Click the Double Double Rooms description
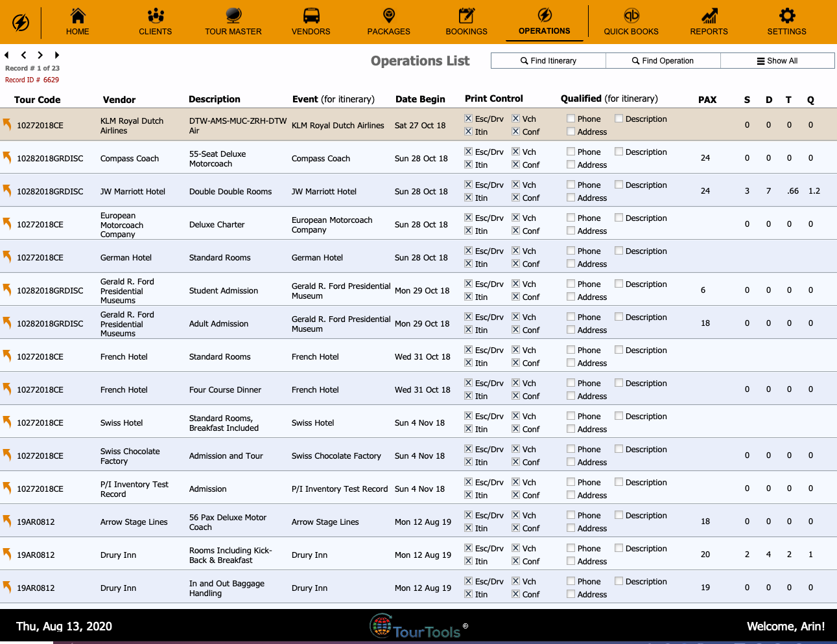The height and width of the screenshot is (644, 837). (x=230, y=192)
